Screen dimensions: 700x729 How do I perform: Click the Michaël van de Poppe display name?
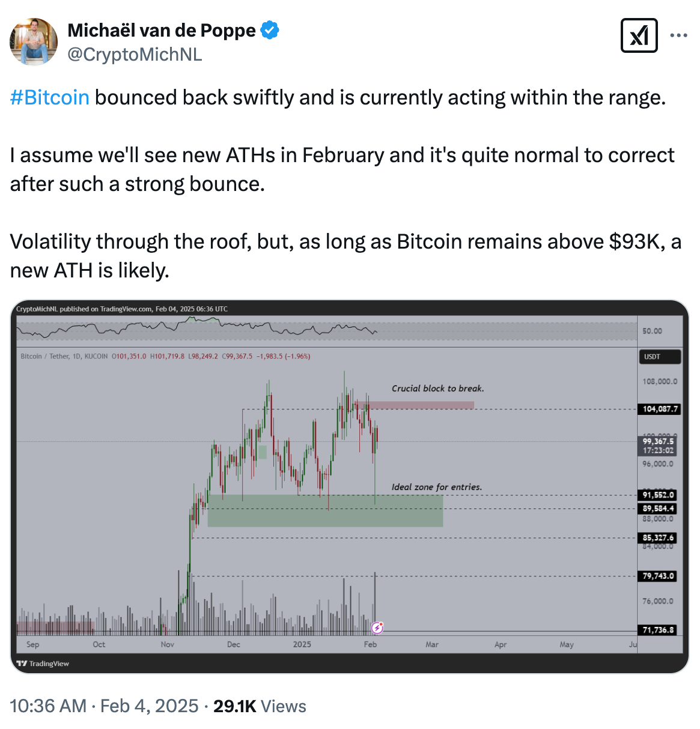click(x=162, y=30)
